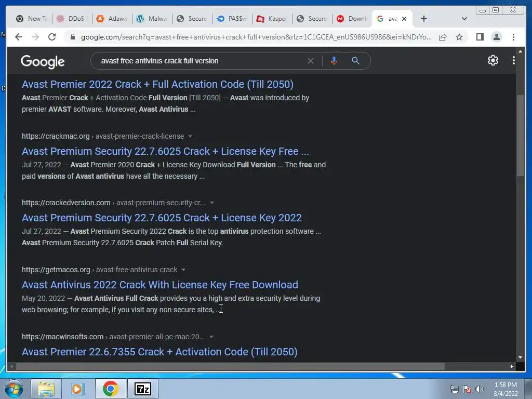Open 7-Zip from the taskbar

tap(142, 389)
